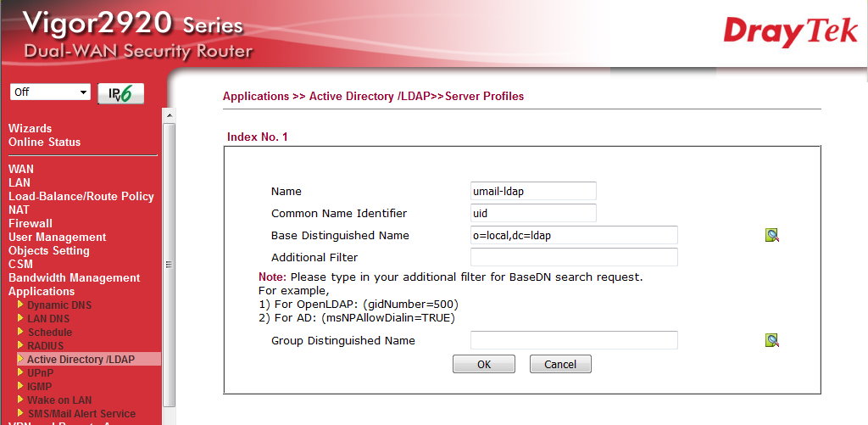Click the Additional Filter field
Screen dimensions: 868x425
[574, 257]
